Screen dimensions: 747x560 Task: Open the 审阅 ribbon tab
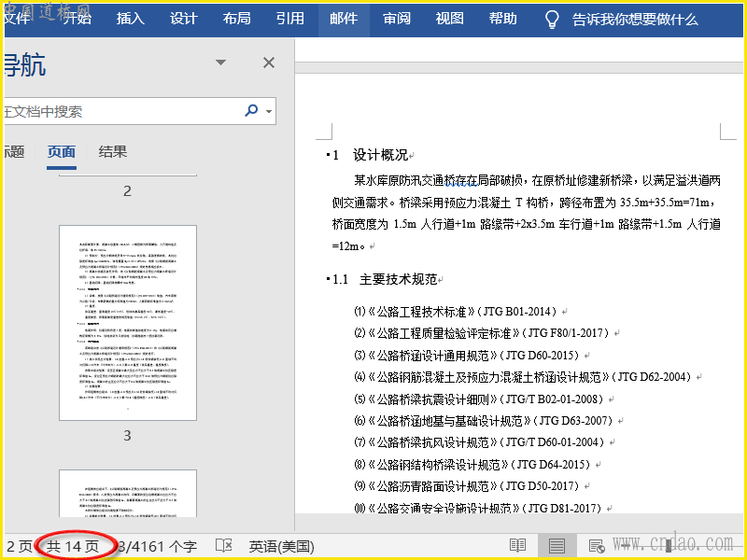[x=396, y=19]
